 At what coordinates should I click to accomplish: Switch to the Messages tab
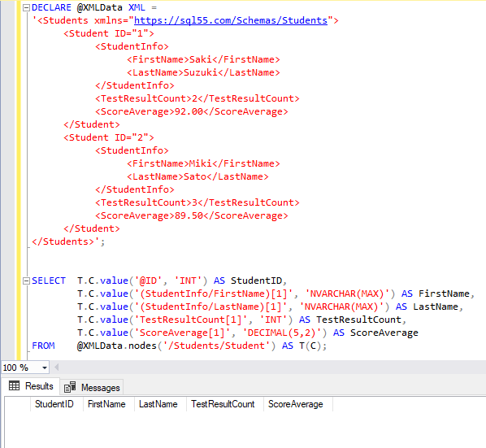point(92,388)
